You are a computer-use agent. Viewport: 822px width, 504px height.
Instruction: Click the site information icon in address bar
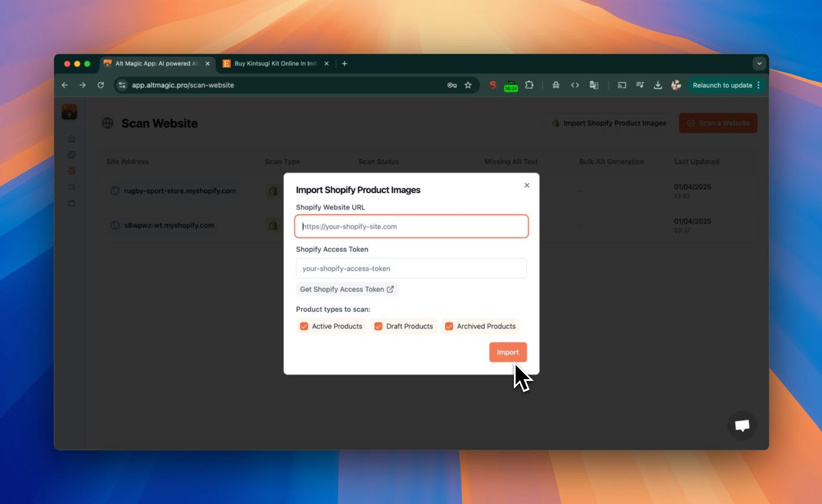122,85
